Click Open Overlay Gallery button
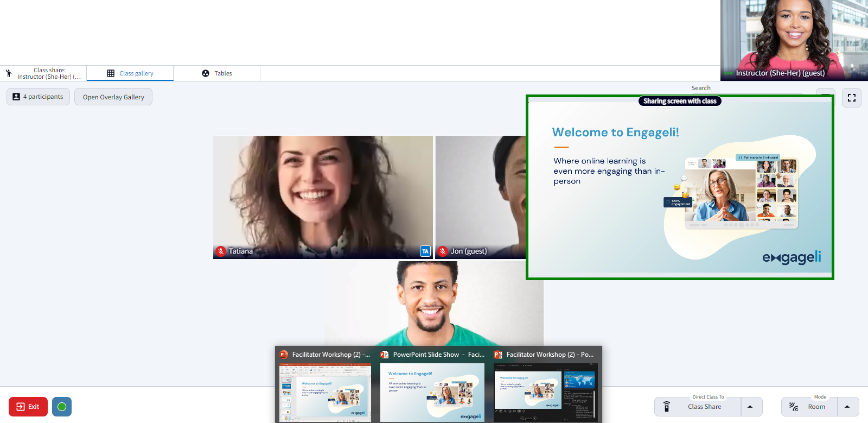 [113, 97]
